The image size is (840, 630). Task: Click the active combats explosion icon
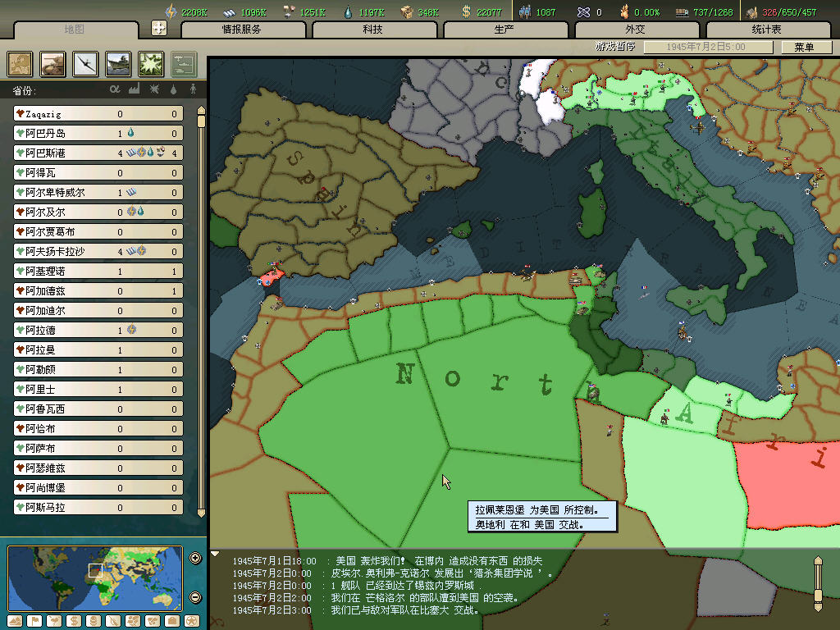click(x=152, y=64)
